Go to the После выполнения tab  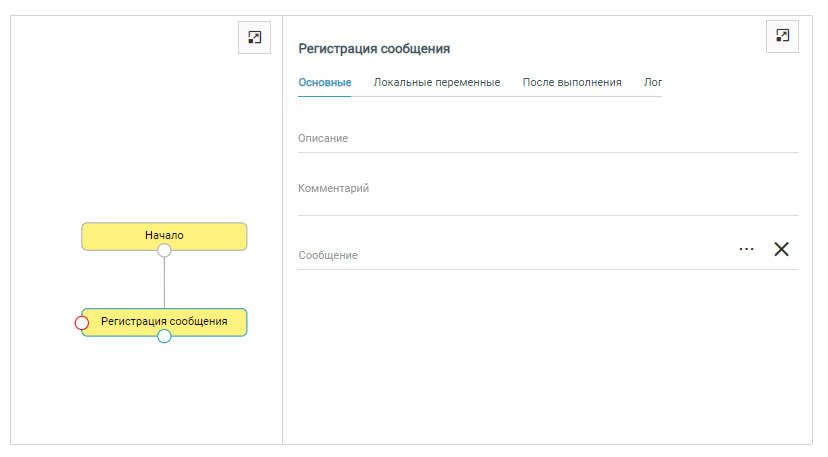[x=572, y=82]
